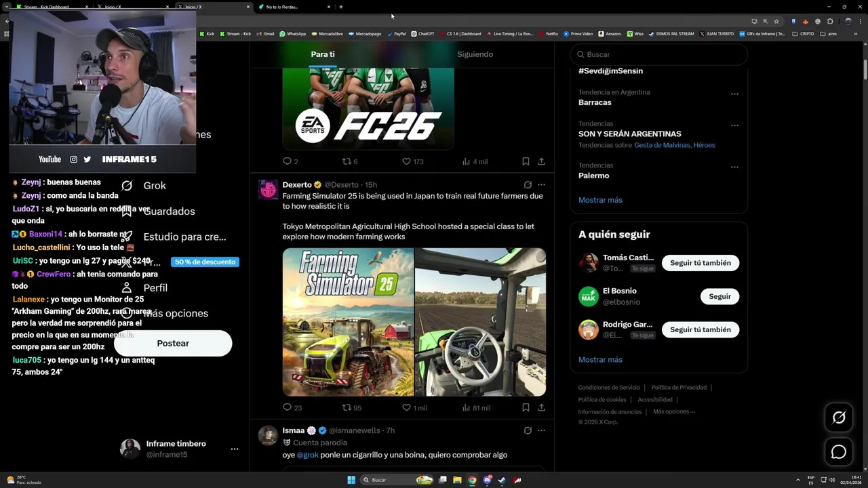Follow El Bosnio with Seguir button
This screenshot has width=868, height=488.
click(x=719, y=297)
